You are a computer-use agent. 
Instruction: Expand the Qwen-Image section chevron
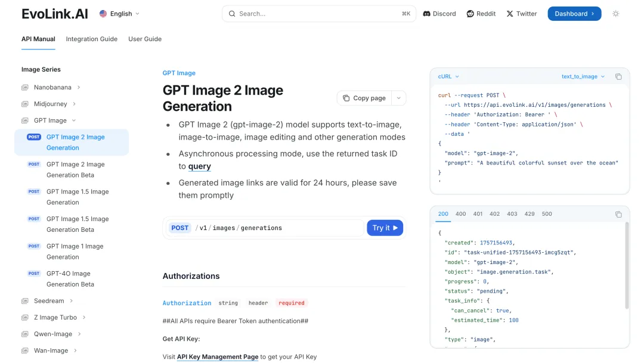pyautogui.click(x=79, y=334)
